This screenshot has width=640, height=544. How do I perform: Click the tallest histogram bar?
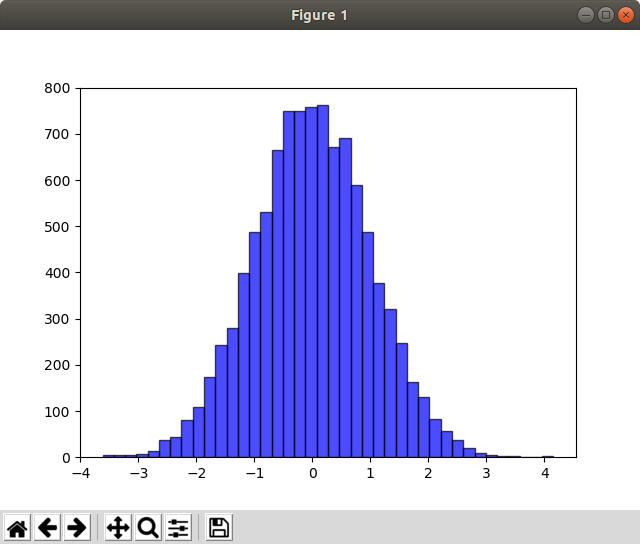coord(323,281)
